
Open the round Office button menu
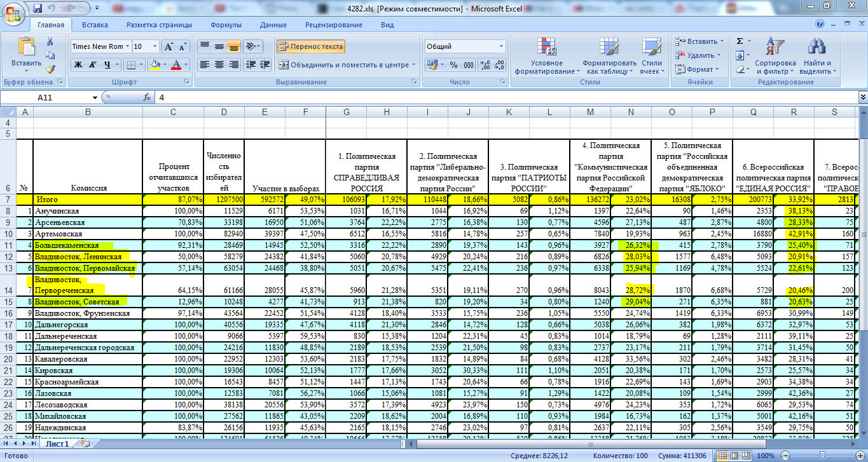(13, 13)
